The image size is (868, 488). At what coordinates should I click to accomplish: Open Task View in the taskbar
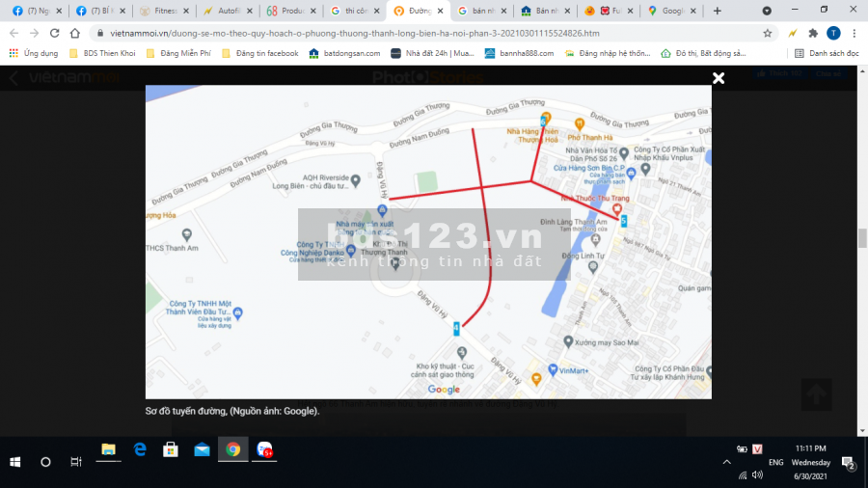point(76,462)
